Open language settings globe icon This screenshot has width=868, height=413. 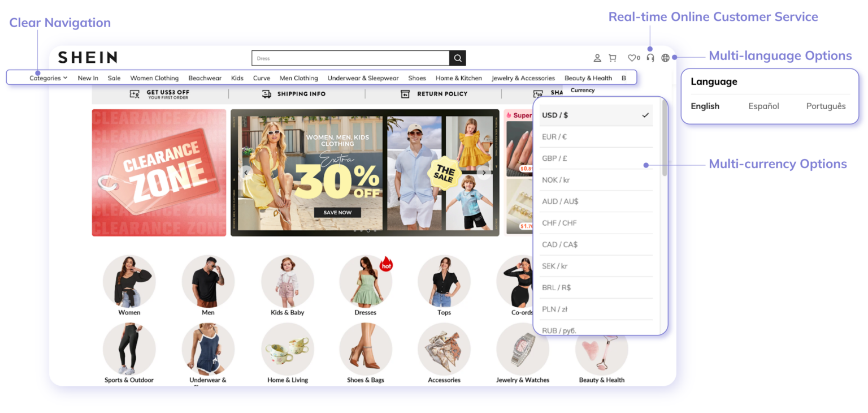click(666, 58)
